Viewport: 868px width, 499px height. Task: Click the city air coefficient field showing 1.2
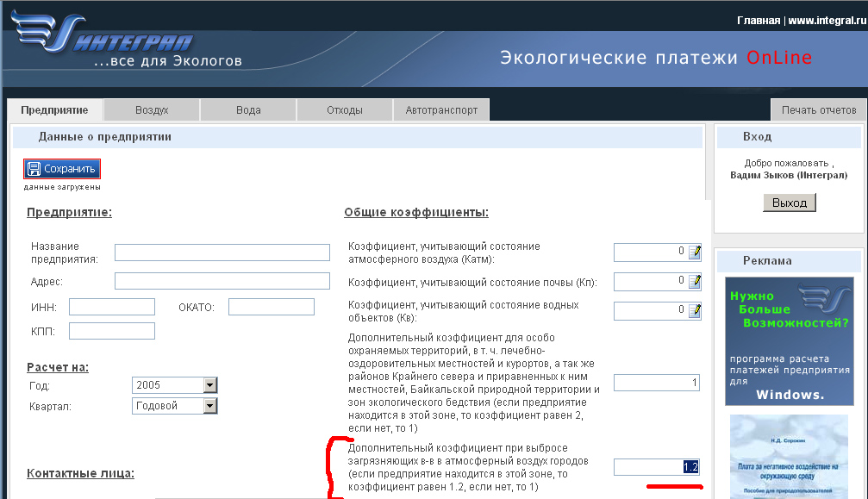pyautogui.click(x=656, y=467)
